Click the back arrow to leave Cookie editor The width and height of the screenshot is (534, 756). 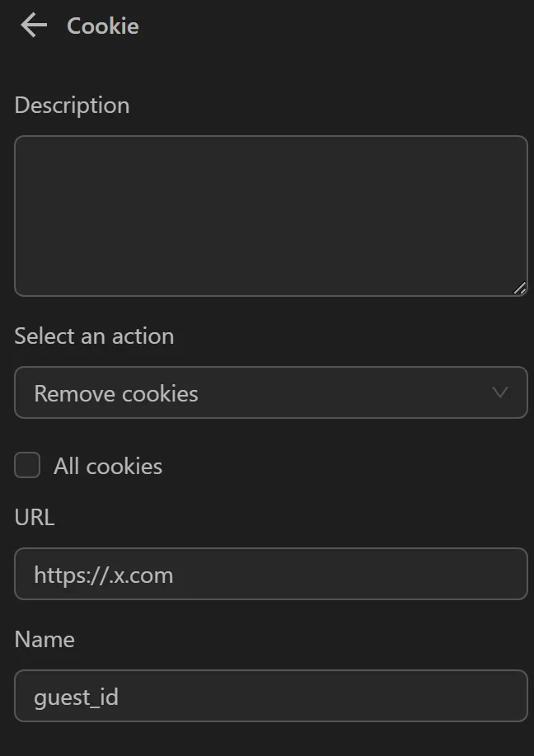tap(31, 25)
